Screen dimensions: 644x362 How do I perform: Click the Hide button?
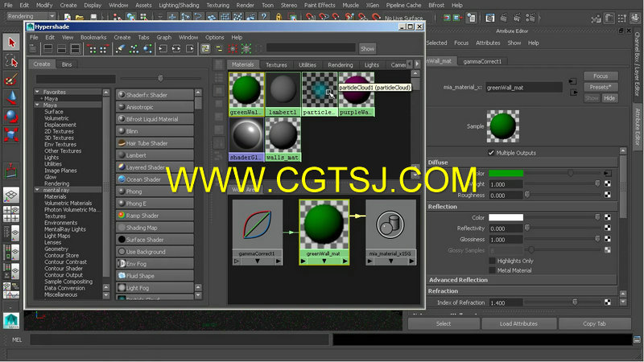point(609,98)
